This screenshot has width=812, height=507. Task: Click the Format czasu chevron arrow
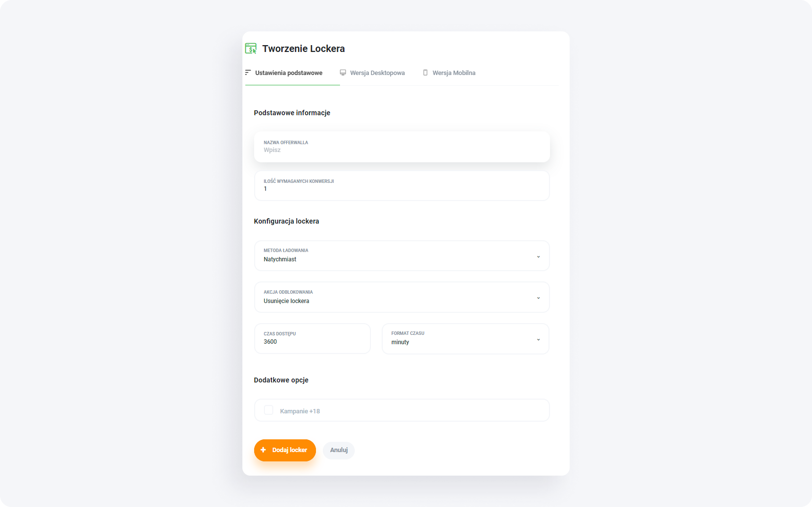pos(538,340)
